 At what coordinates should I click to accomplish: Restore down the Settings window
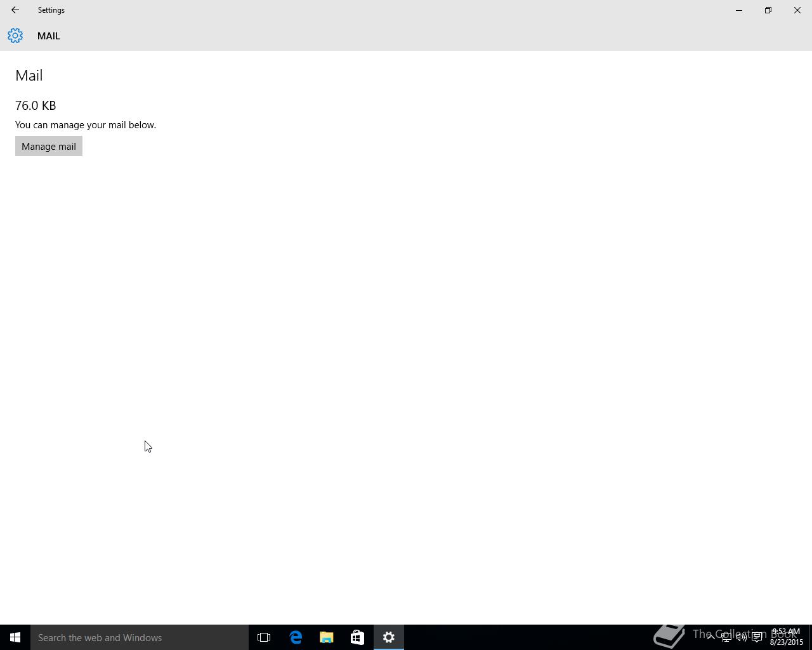pyautogui.click(x=768, y=10)
